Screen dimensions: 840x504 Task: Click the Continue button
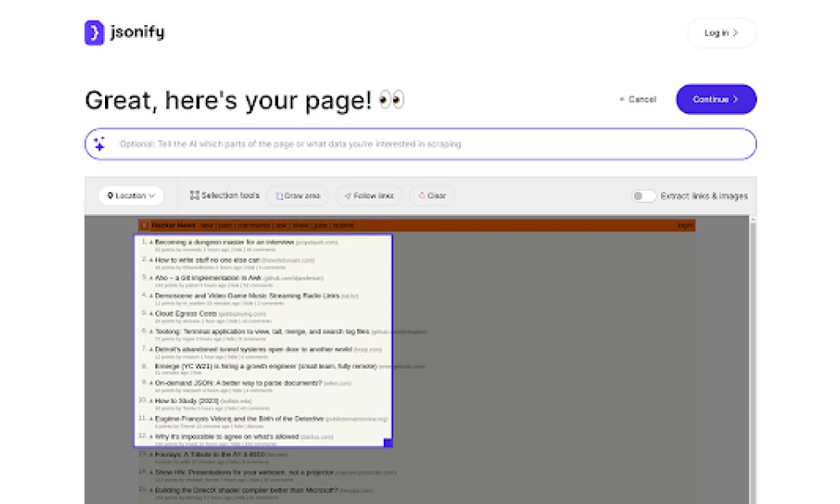[x=716, y=99]
